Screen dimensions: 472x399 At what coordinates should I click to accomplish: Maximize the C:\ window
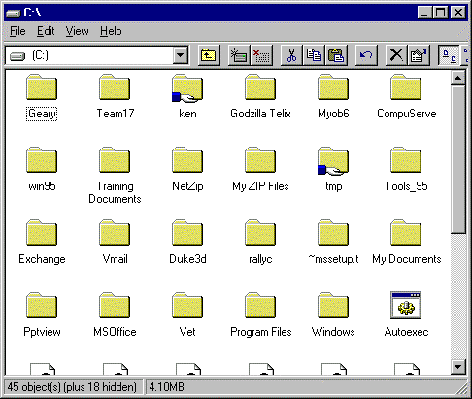pyautogui.click(x=440, y=13)
